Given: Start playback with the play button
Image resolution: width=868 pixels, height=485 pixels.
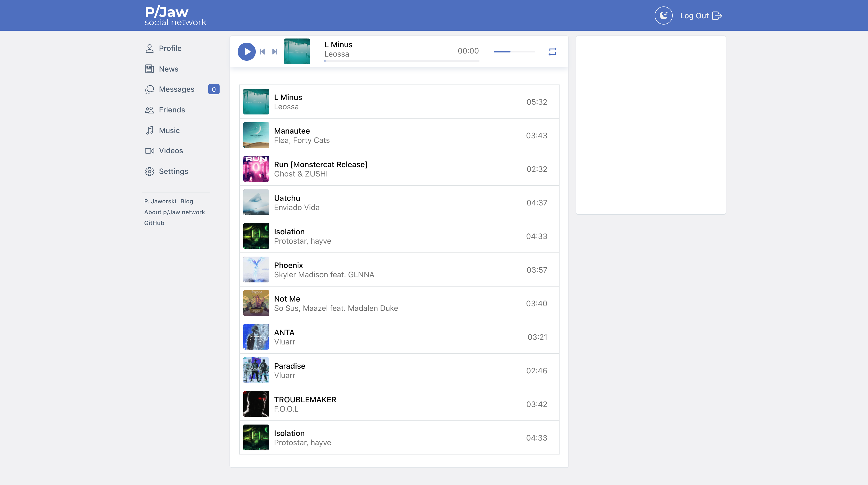Looking at the screenshot, I should pos(247,52).
